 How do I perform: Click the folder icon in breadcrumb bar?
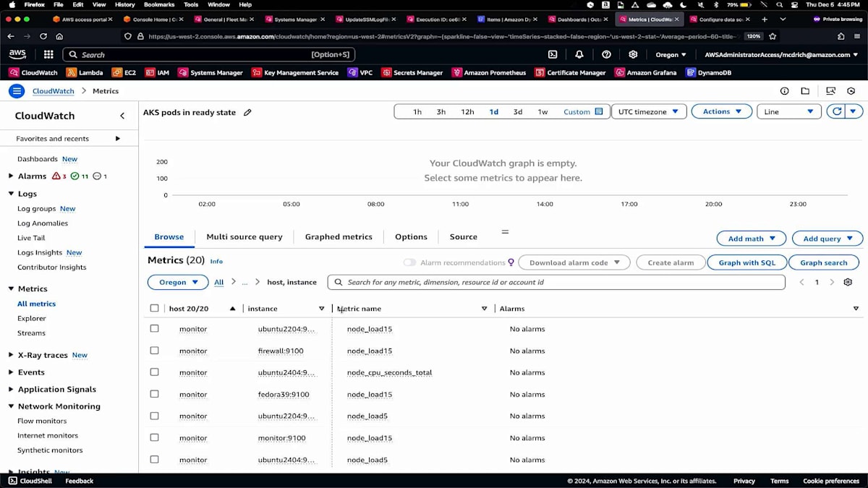click(x=805, y=91)
